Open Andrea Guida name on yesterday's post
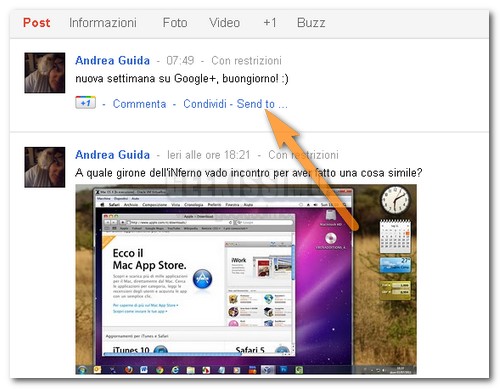 point(112,155)
